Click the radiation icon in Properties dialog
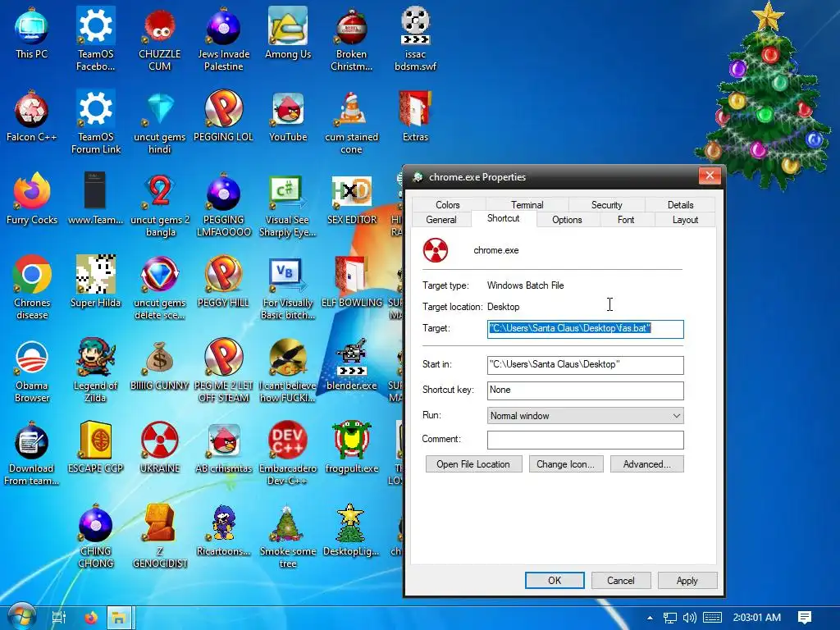This screenshot has width=840, height=630. tap(436, 250)
